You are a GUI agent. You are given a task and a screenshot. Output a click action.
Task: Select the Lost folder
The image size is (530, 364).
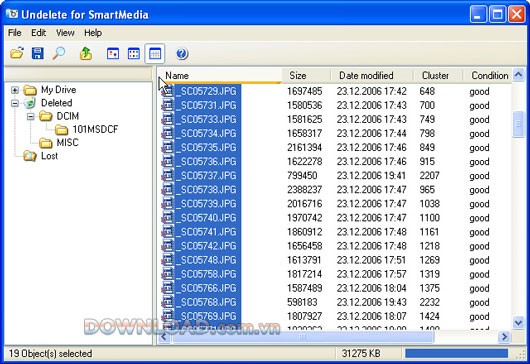(x=49, y=156)
